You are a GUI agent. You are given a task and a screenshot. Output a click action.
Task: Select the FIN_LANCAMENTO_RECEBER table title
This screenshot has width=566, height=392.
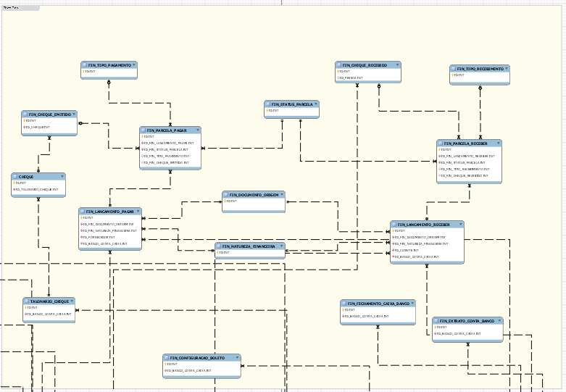coord(424,225)
